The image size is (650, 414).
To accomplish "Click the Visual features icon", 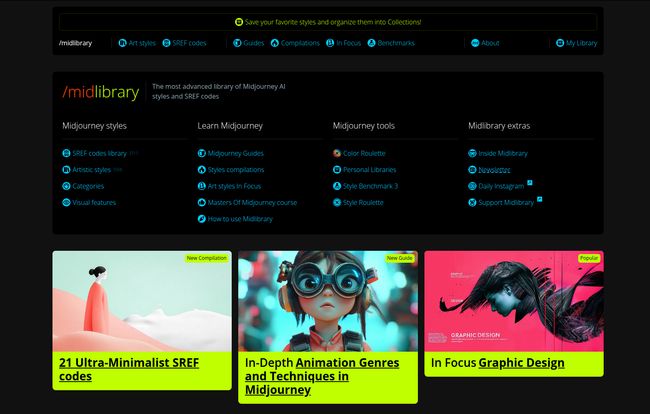I will click(x=66, y=203).
